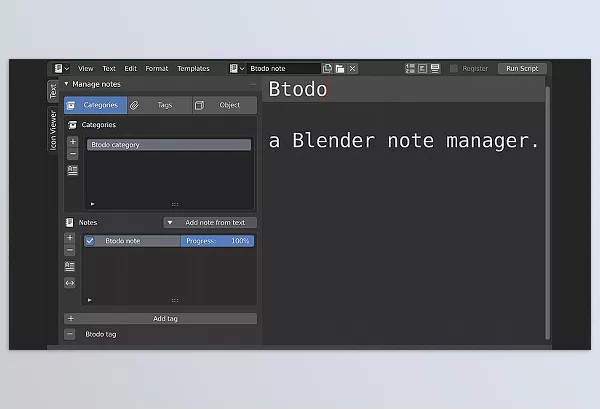This screenshot has height=409, width=600.
Task: Add a new category with plus icon
Action: point(72,143)
